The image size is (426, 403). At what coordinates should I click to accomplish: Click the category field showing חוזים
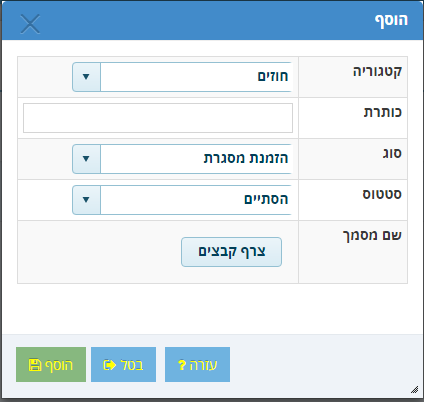(196, 77)
